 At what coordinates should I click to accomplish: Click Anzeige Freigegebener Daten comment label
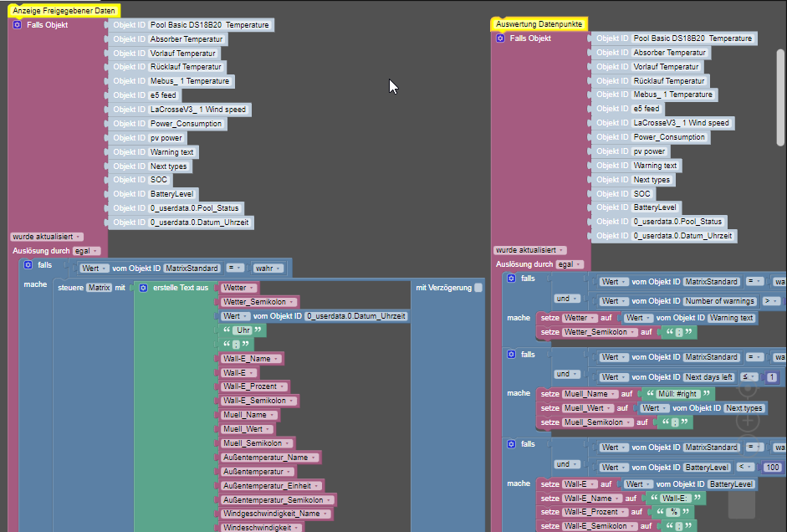coord(64,11)
